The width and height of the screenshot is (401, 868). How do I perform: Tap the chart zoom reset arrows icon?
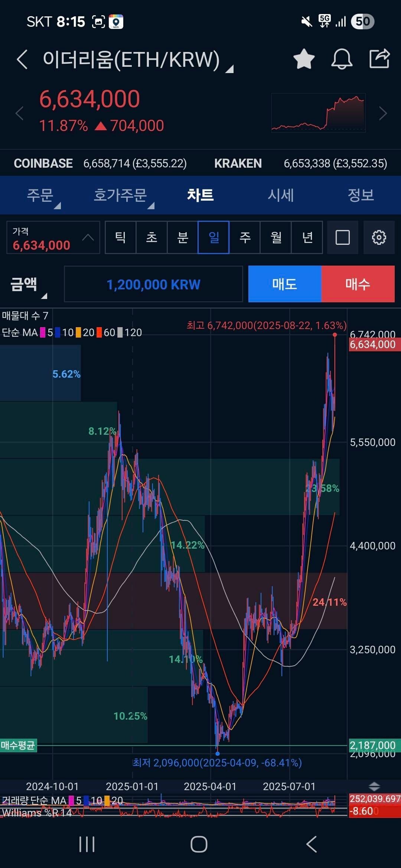(374, 786)
